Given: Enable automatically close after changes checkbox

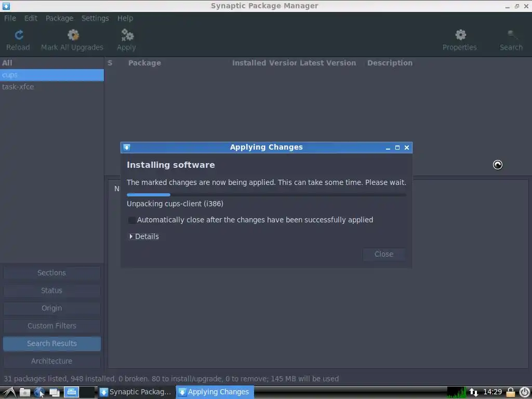Looking at the screenshot, I should [x=132, y=220].
